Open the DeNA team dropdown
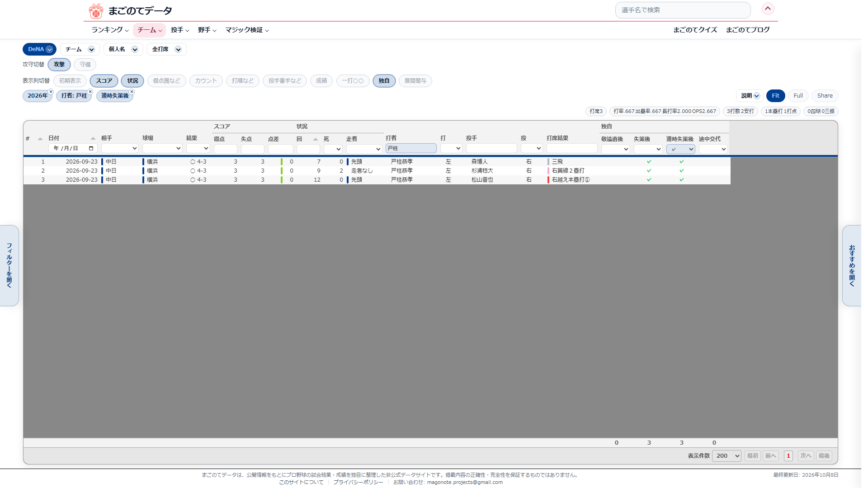Viewport: 868px width, 488px height. 39,49
